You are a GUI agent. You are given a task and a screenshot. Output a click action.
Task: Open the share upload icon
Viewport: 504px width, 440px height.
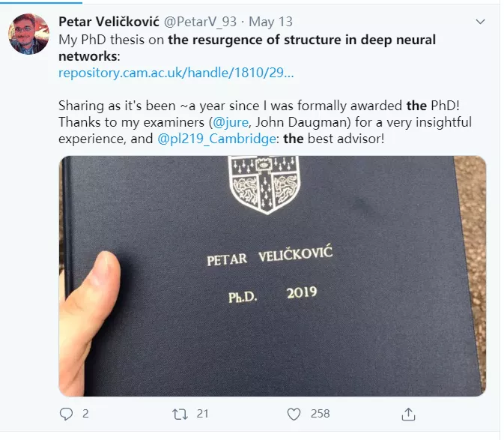[408, 414]
